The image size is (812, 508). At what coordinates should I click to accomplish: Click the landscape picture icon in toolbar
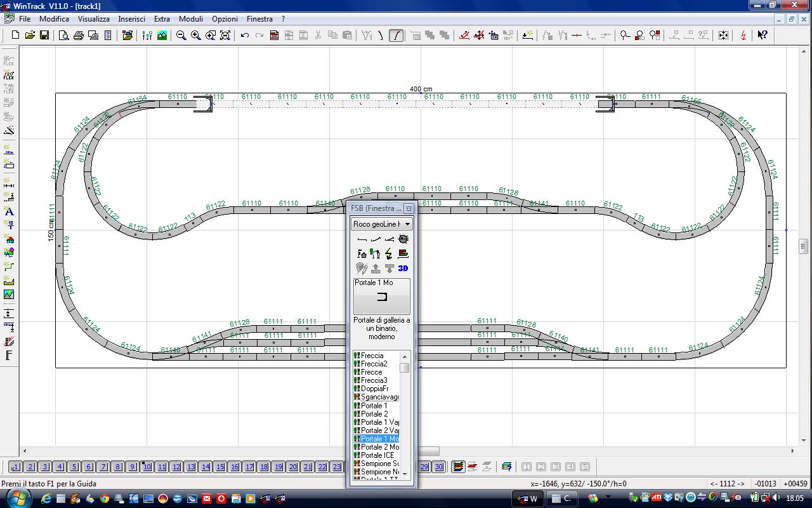[x=162, y=36]
